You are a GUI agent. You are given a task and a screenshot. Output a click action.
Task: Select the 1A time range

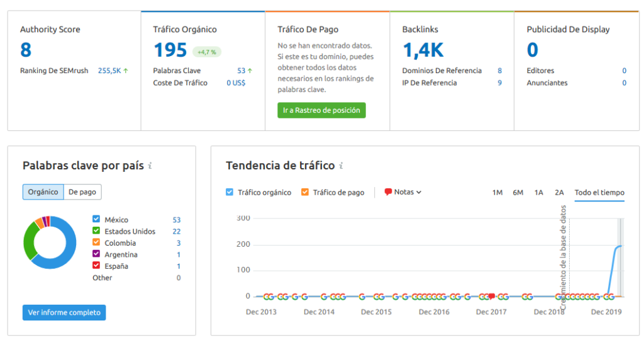click(x=539, y=193)
